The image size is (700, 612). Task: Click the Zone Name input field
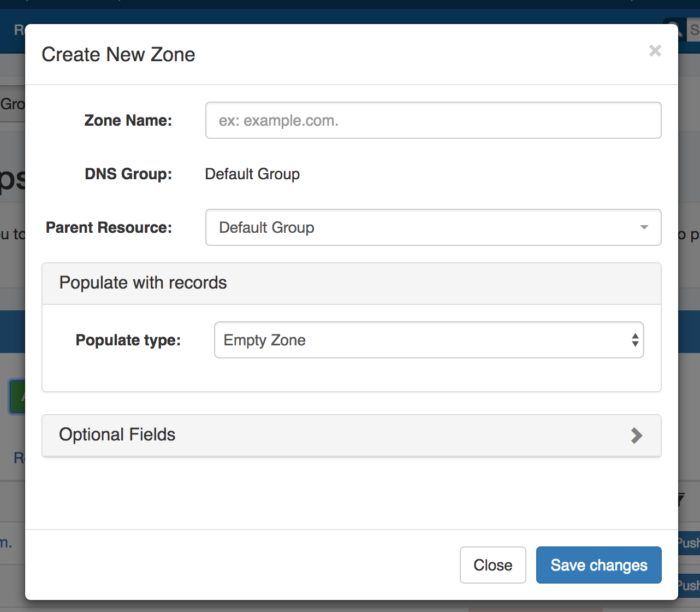point(433,120)
